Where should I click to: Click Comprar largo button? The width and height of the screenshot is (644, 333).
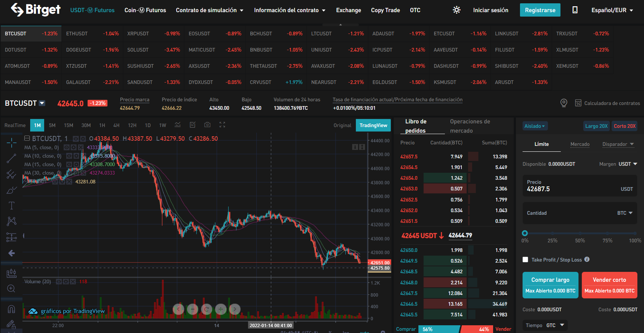click(x=550, y=285)
